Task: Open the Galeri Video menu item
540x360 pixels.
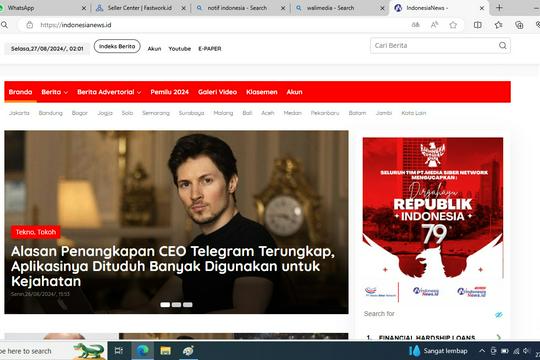Action: (217, 92)
